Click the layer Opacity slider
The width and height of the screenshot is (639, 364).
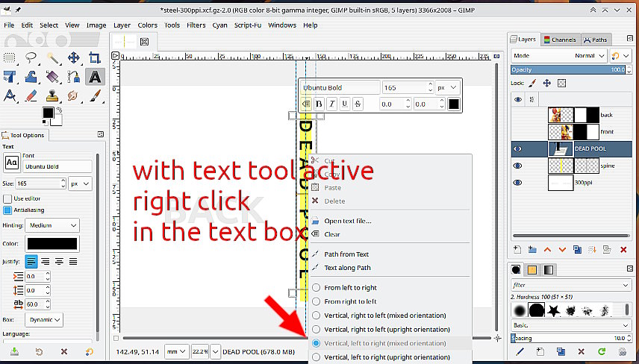(x=568, y=69)
